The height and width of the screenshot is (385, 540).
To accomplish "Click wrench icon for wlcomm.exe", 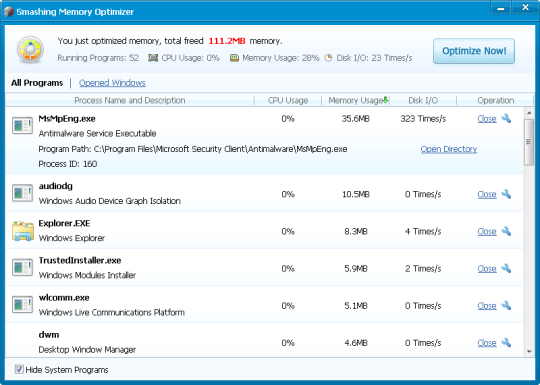I will [506, 305].
